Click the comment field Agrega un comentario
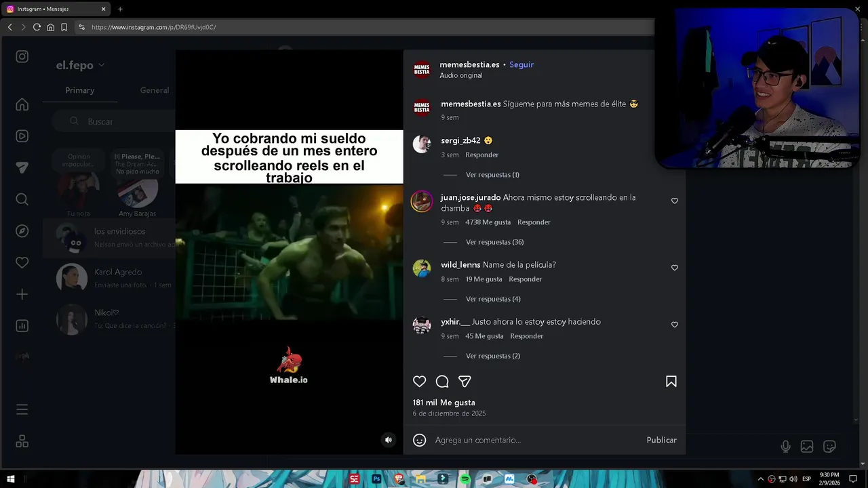868x488 pixels. (536, 440)
